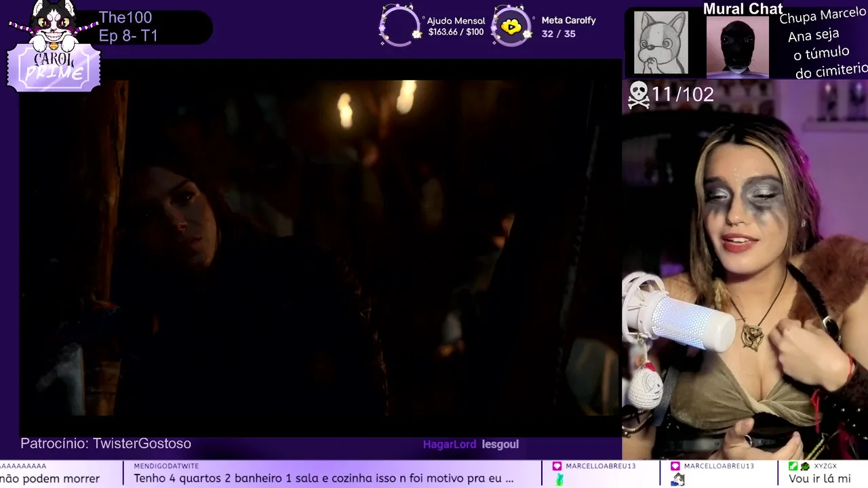Image resolution: width=868 pixels, height=488 pixels.
Task: Click the '32 / 35' goal counter
Action: 558,33
